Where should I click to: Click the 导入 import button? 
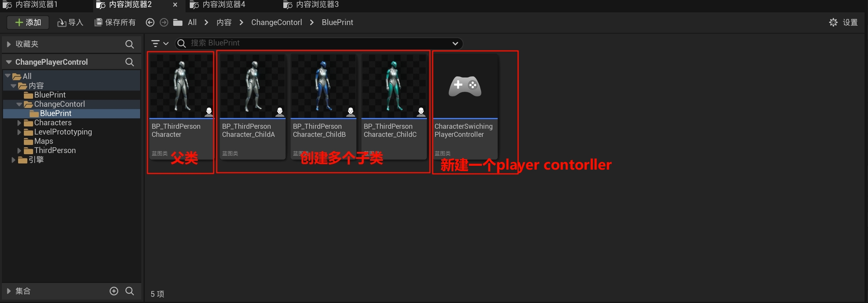pyautogui.click(x=70, y=22)
